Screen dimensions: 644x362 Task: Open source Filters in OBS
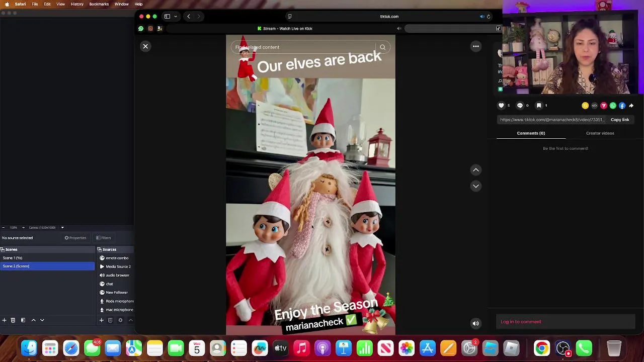point(103,238)
